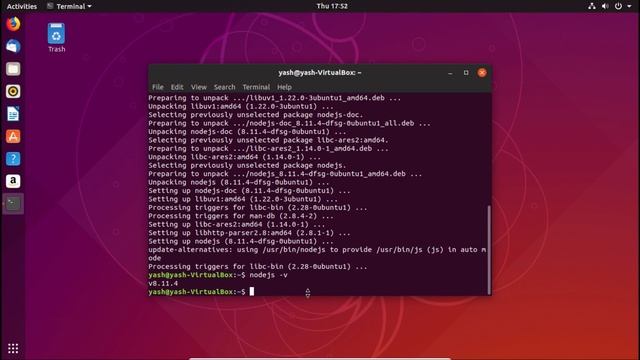Open Firefox from the dock

tap(13, 24)
